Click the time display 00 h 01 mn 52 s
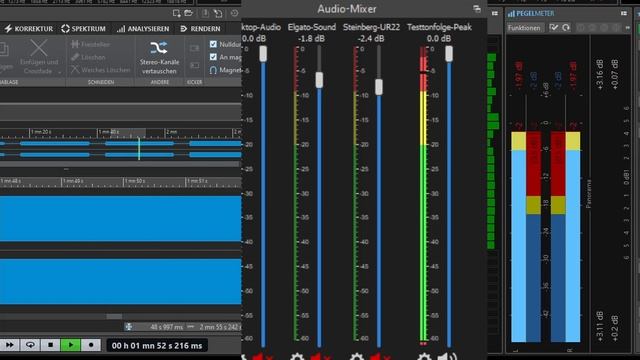 157,346
